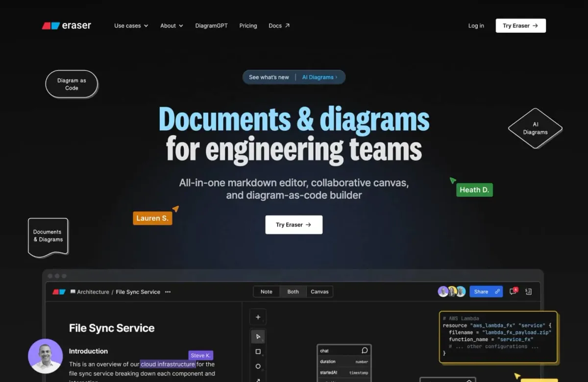Open the three-dot more options menu
This screenshot has height=382, width=588.
pos(168,292)
